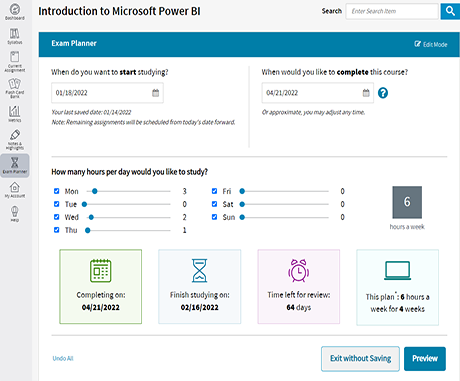
Task: Click the Undo All link
Action: [x=63, y=358]
